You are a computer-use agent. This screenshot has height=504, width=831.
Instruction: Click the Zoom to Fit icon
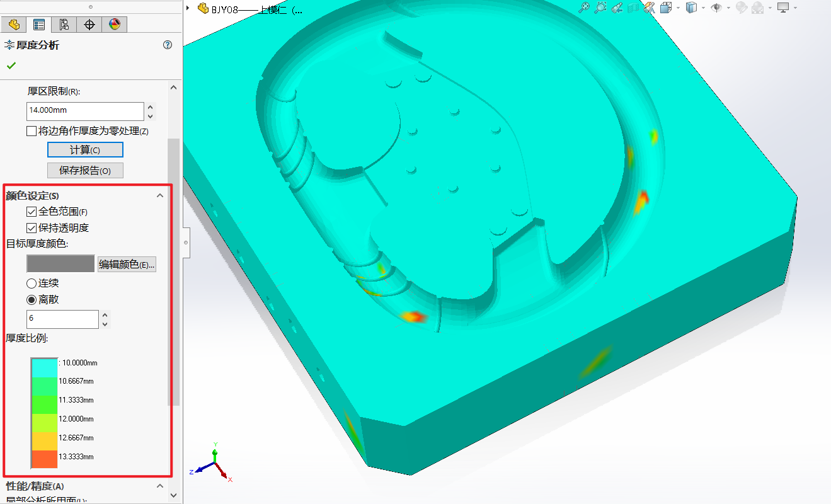[584, 8]
